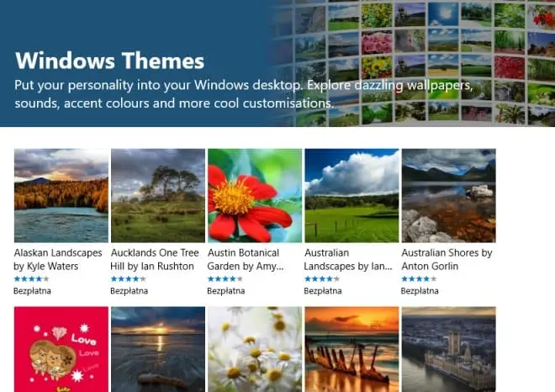Viewport: 555px width, 392px height.
Task: Open the Australian Landscapes thumbnail image
Action: 351,195
